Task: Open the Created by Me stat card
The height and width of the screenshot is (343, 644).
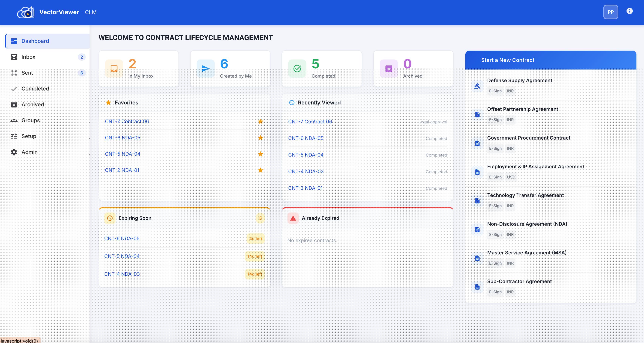Action: (x=230, y=69)
